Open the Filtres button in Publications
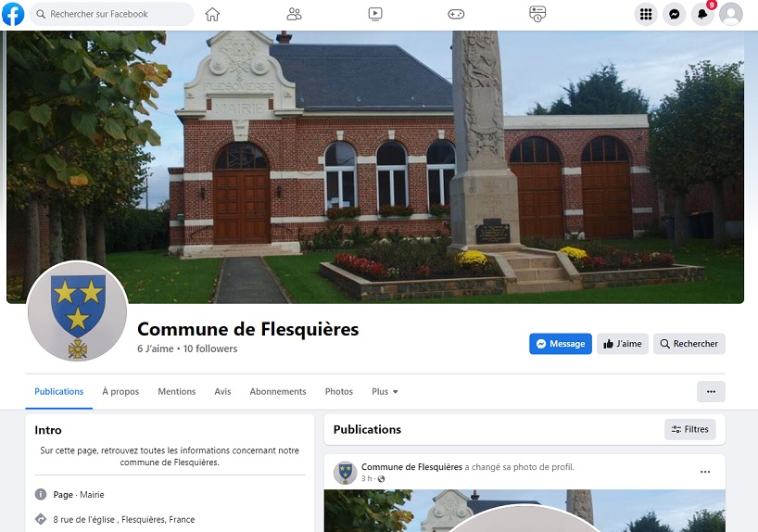Screen dimensions: 758x532 [689, 429]
